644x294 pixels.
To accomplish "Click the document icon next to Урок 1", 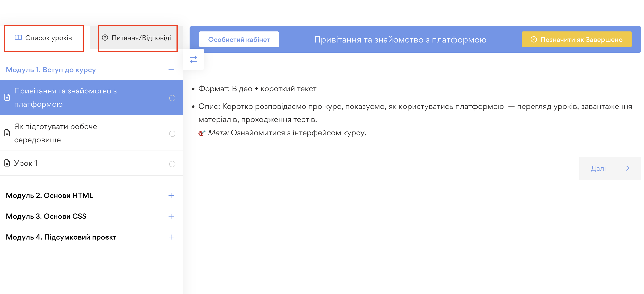I will click(x=7, y=164).
